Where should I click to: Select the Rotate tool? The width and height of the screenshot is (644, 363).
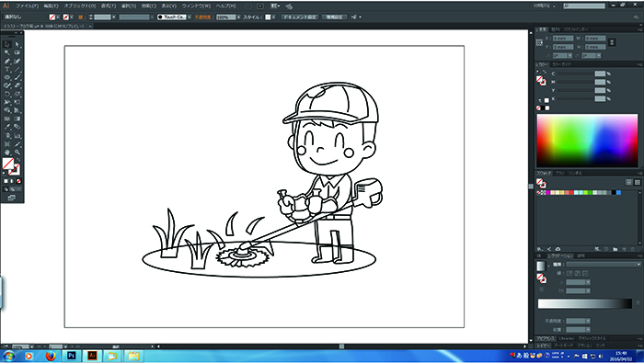(7, 94)
